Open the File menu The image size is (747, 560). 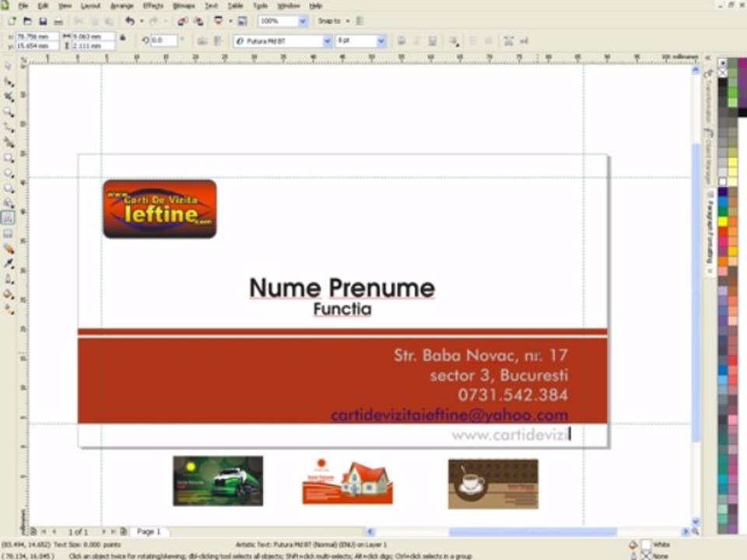(23, 5)
